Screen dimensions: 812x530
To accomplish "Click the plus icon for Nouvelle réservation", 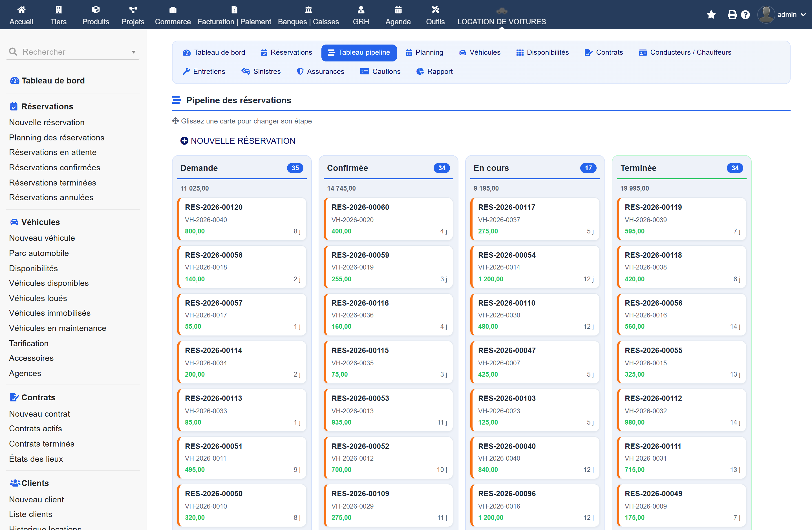I will point(184,141).
